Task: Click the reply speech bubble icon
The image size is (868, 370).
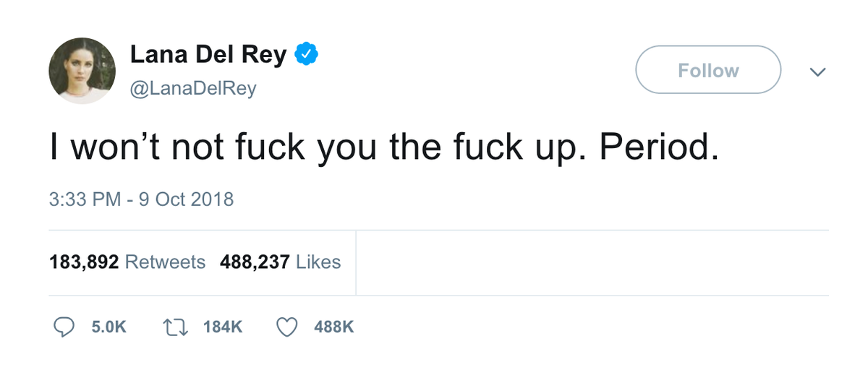Action: point(65,327)
